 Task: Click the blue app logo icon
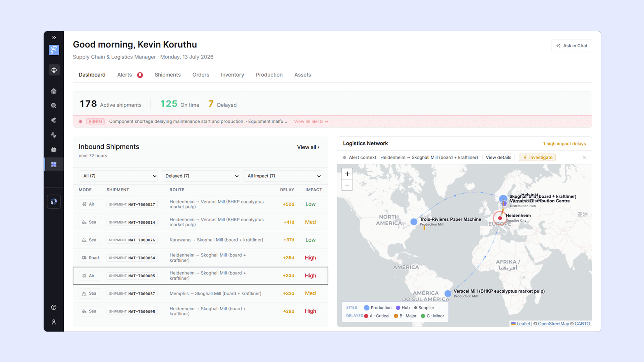[54, 50]
